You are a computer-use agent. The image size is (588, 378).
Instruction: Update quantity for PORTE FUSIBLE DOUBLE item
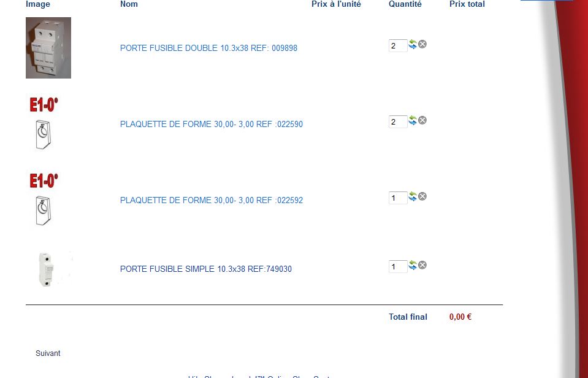413,45
